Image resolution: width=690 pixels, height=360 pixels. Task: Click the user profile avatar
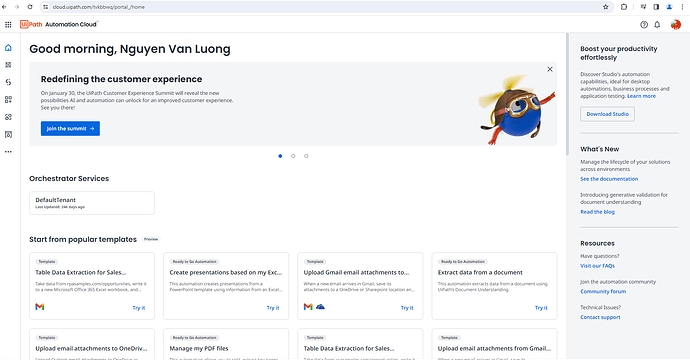[675, 25]
